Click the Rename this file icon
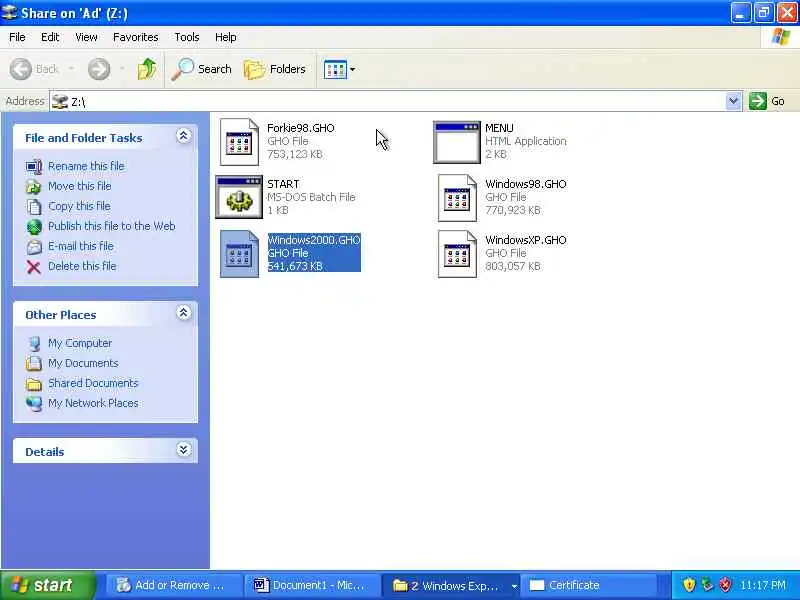The image size is (800, 600). click(34, 167)
